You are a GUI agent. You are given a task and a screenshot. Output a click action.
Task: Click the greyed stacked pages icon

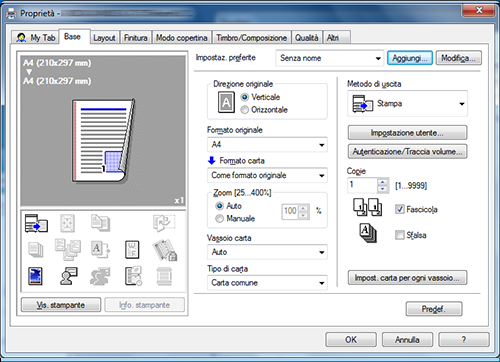[36, 250]
